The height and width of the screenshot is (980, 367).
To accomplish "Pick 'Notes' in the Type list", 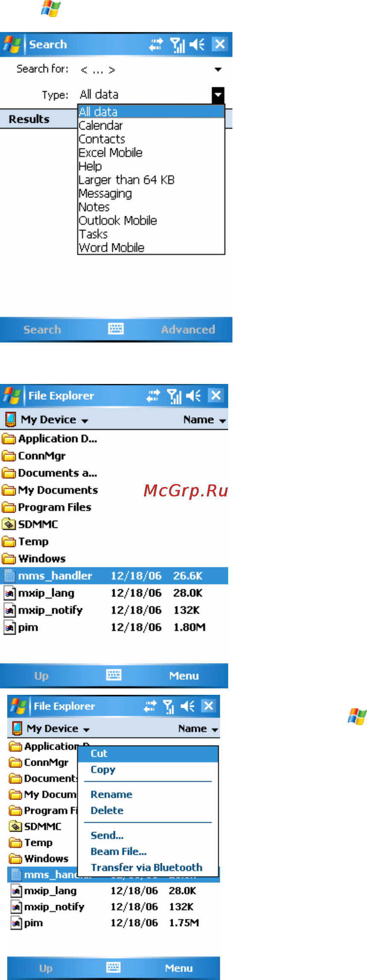I will tap(151, 207).
